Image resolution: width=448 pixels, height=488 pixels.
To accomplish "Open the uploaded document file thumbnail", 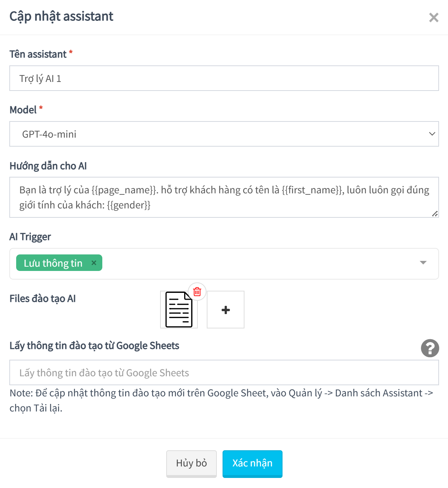I will pos(179,309).
